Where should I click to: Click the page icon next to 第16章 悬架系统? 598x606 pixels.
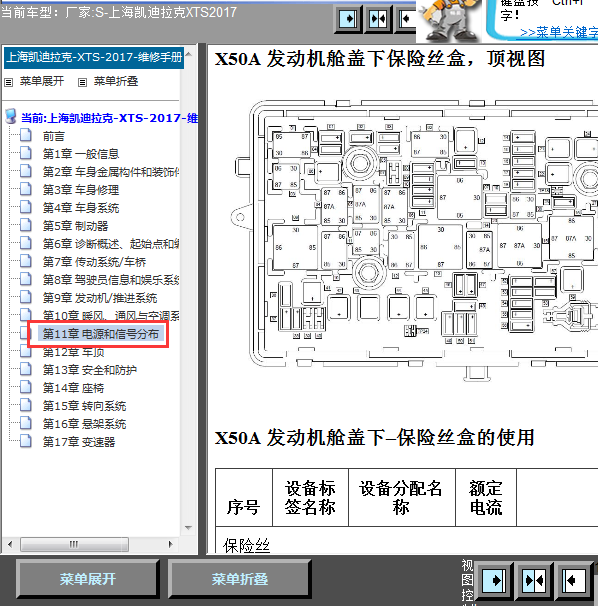tap(26, 423)
